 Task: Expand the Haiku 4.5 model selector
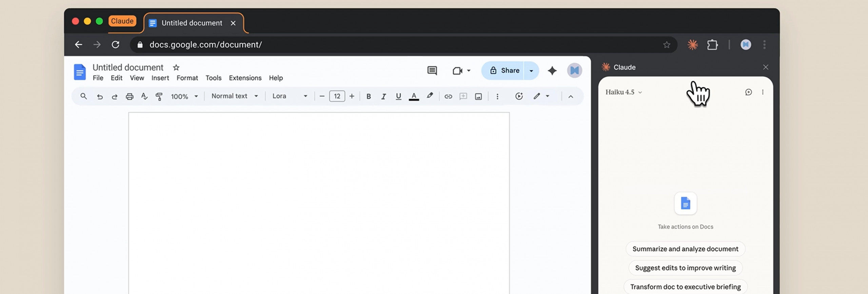(623, 92)
